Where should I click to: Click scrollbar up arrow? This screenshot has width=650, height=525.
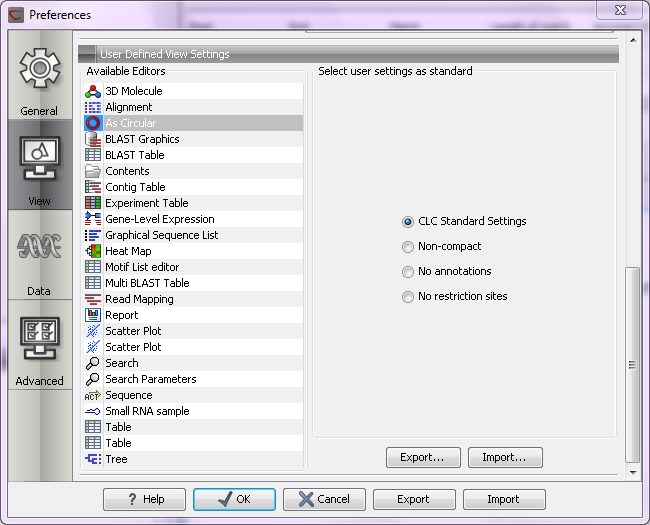pyautogui.click(x=633, y=40)
